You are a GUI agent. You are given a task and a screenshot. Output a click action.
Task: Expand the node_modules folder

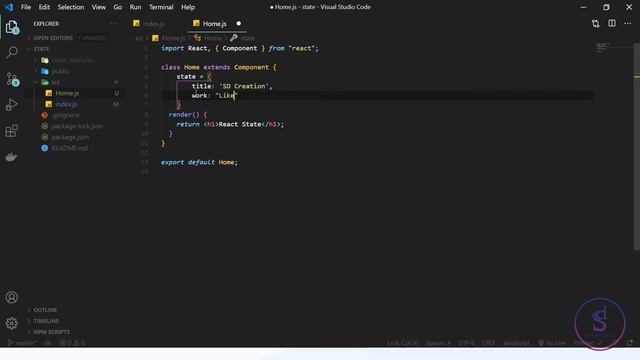[x=73, y=60]
